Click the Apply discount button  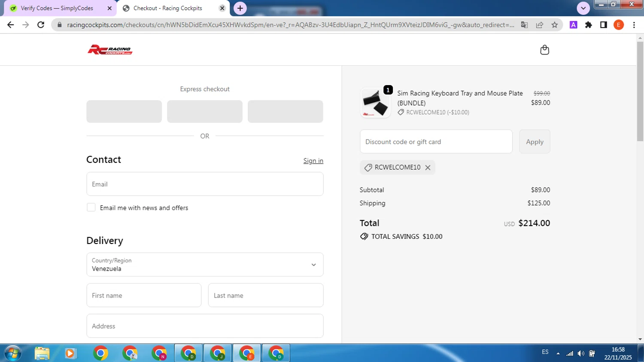(535, 142)
